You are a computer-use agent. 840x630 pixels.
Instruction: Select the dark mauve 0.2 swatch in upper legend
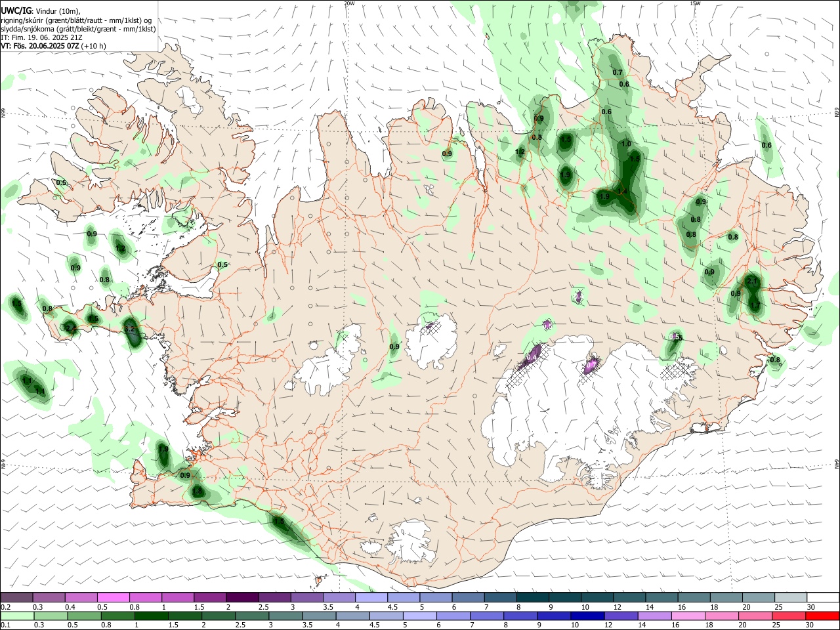(17, 597)
